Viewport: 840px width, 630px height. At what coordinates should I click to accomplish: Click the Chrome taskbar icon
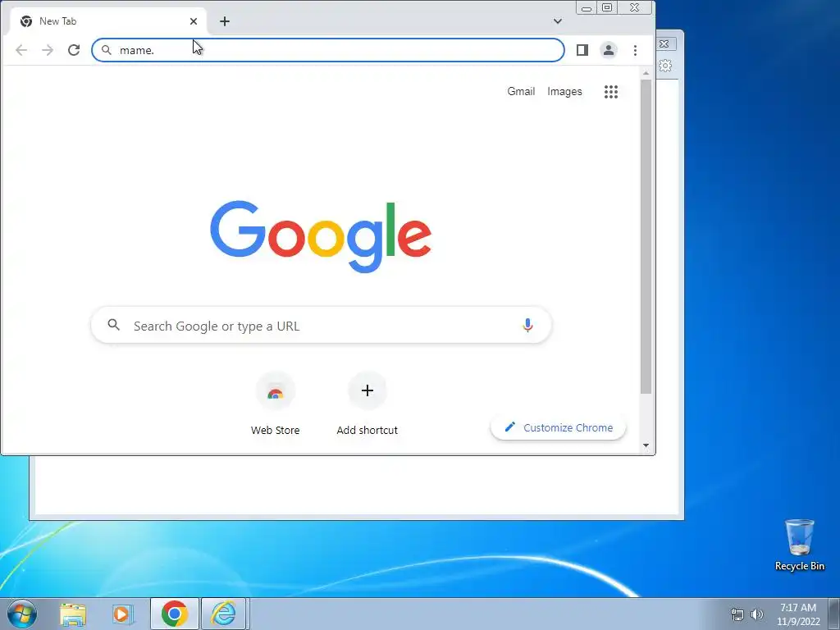174,614
